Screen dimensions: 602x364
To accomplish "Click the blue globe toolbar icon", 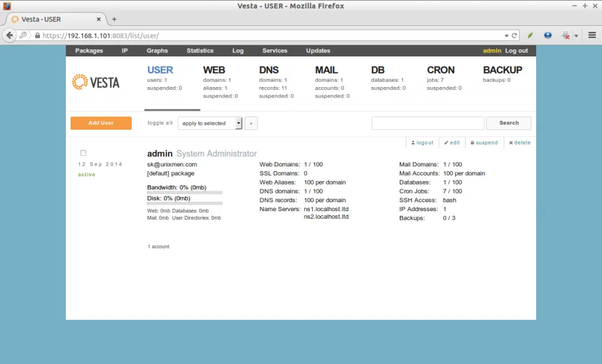I will click(x=548, y=35).
